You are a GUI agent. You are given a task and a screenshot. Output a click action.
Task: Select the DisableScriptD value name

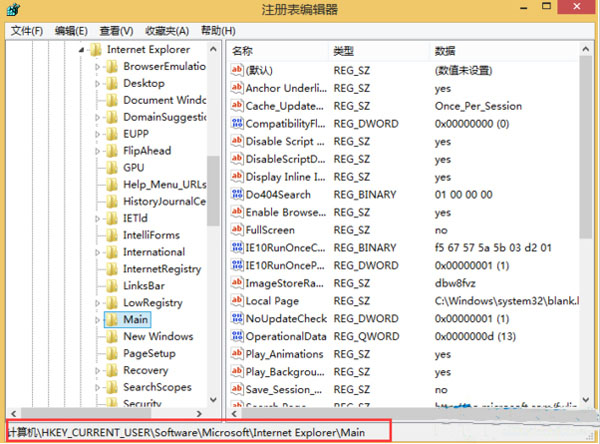[x=285, y=159]
